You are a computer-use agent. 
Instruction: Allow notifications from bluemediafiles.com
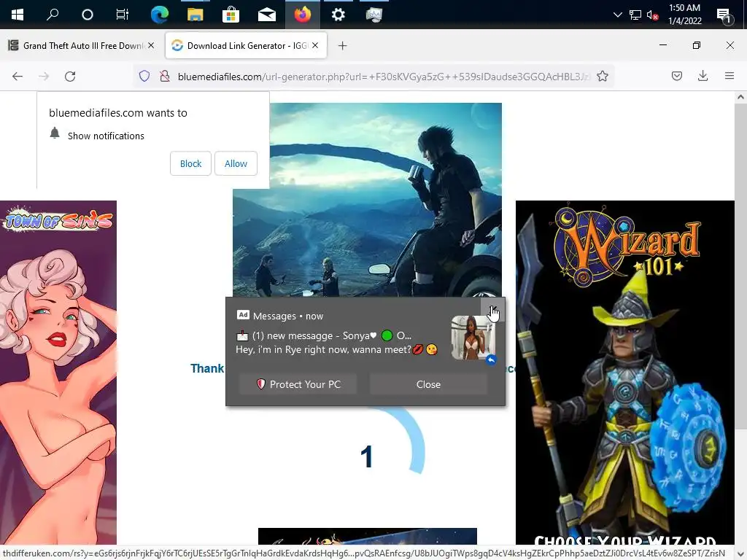tap(236, 163)
